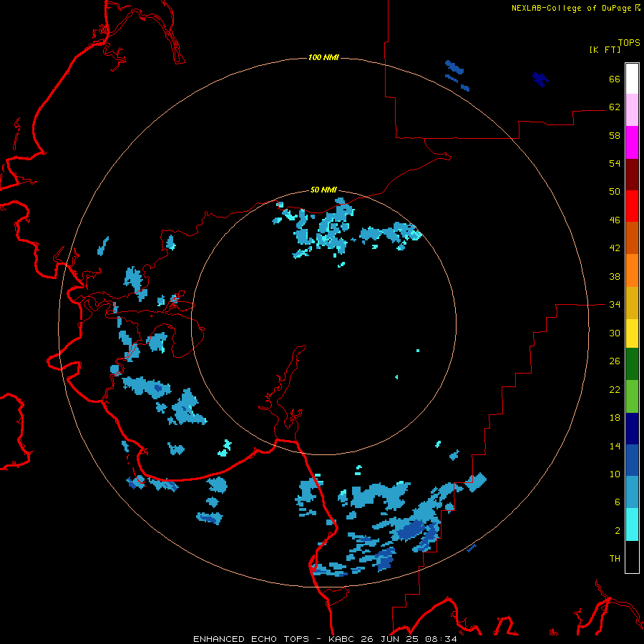Click the 62 scale value label
This screenshot has width=644, height=644.
coord(615,107)
